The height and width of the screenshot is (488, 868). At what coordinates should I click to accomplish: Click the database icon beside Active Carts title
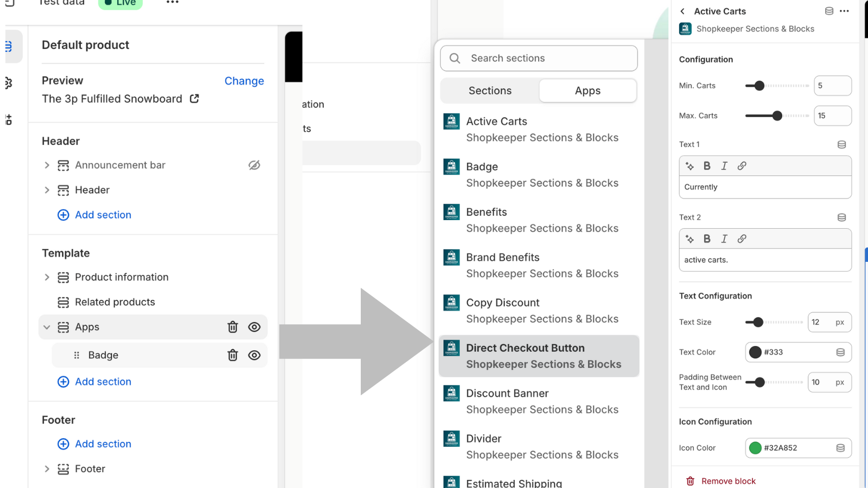tap(829, 11)
